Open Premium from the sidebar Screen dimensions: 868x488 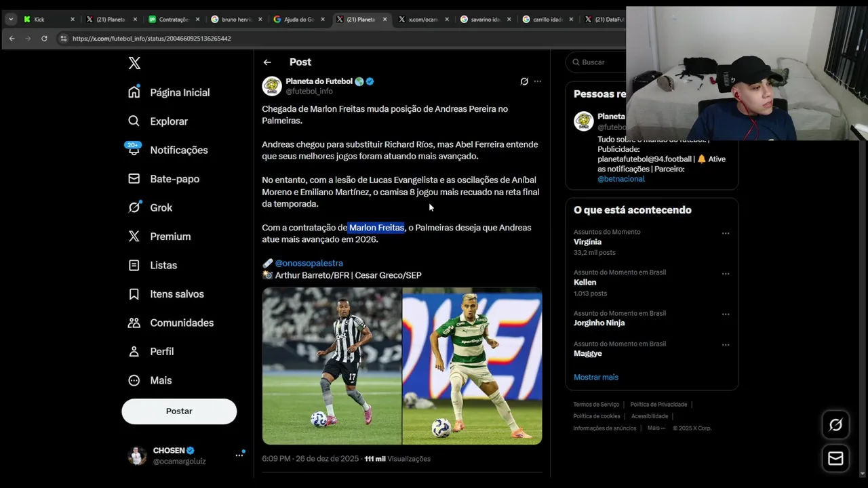coord(160,237)
